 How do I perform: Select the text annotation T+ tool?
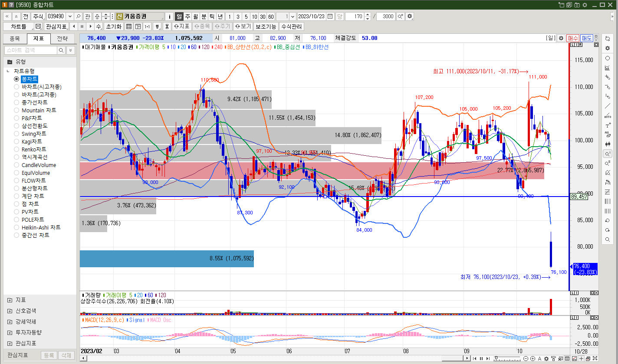(607, 125)
